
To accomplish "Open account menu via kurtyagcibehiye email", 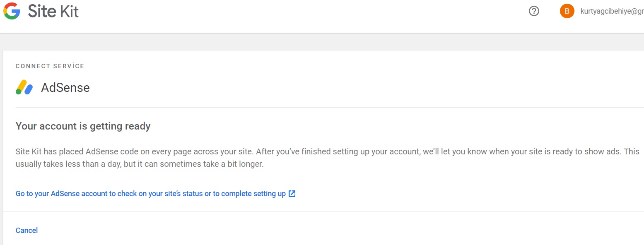I will 612,12.
